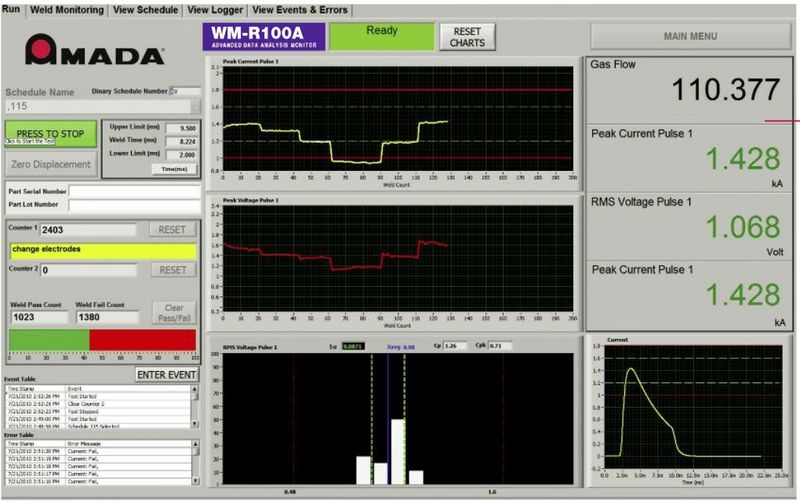Click the Binary Schedule Number field

coord(185,91)
